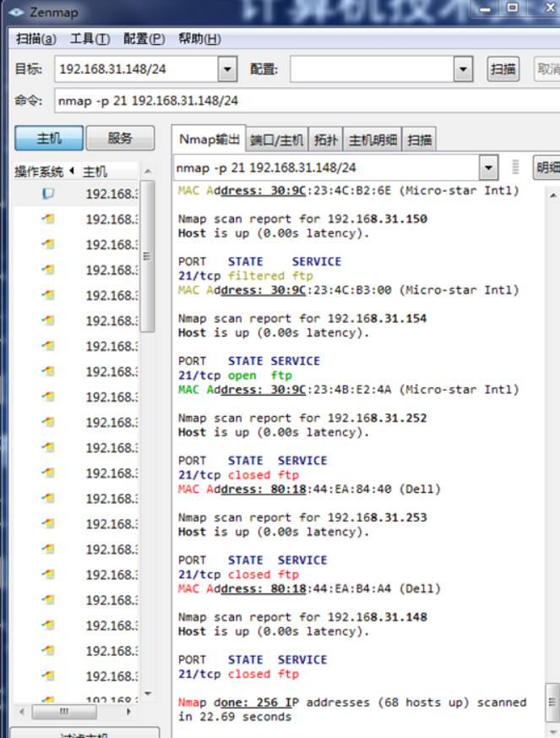The width and height of the screenshot is (560, 738).
Task: Click the sort arrow beside 操作系统 header
Action: (x=72, y=171)
